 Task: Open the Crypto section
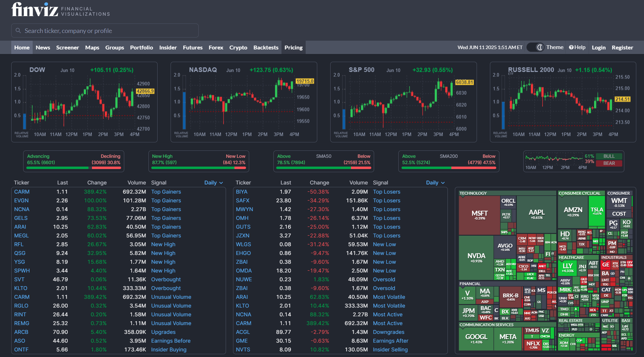coord(238,47)
